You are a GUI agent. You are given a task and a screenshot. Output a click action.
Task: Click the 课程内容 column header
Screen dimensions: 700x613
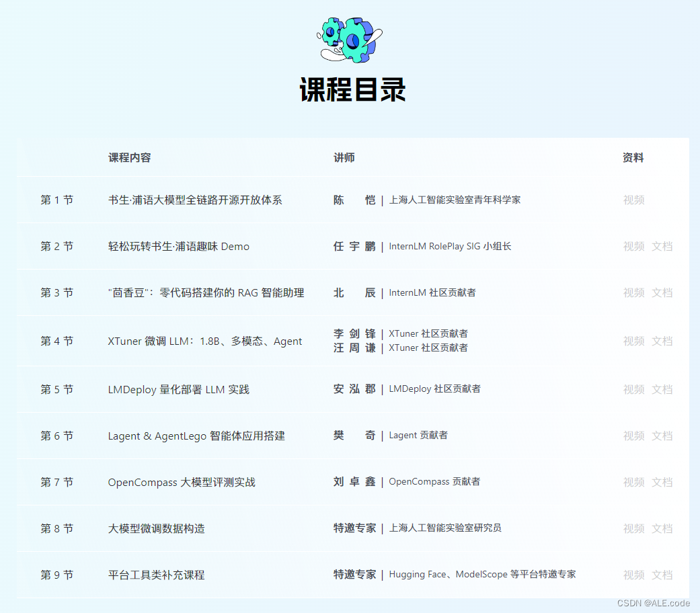[x=130, y=157]
